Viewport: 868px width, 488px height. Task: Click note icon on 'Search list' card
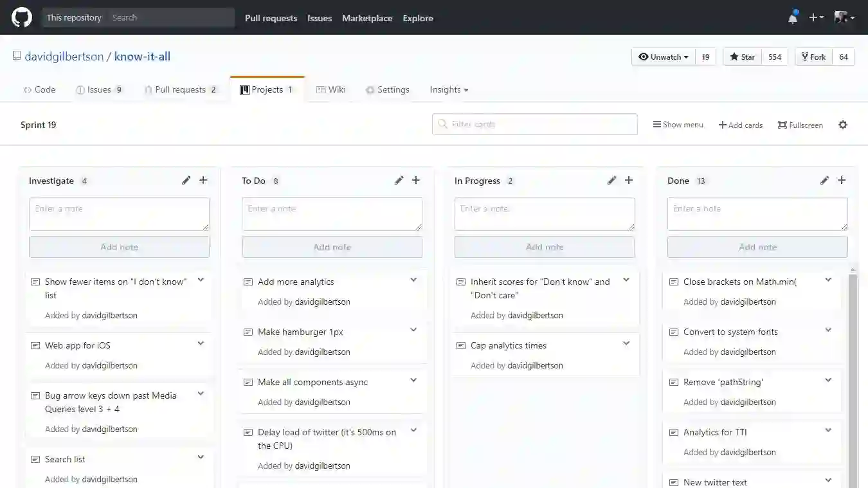pos(35,460)
